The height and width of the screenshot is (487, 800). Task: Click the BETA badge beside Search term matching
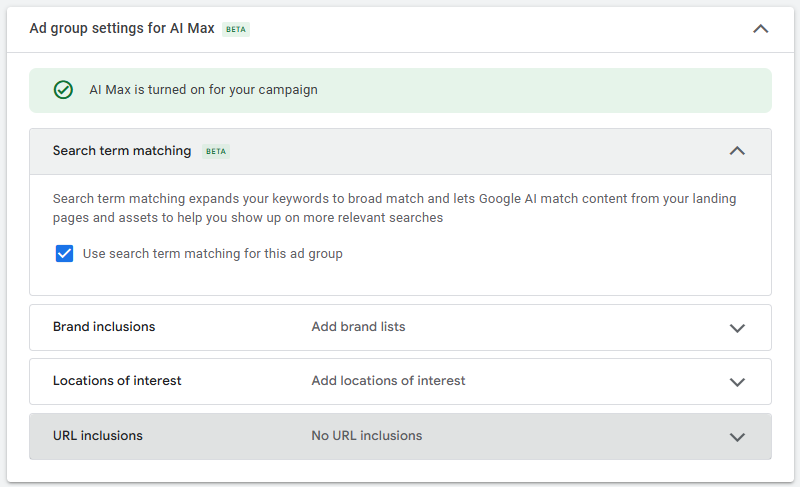tap(216, 151)
